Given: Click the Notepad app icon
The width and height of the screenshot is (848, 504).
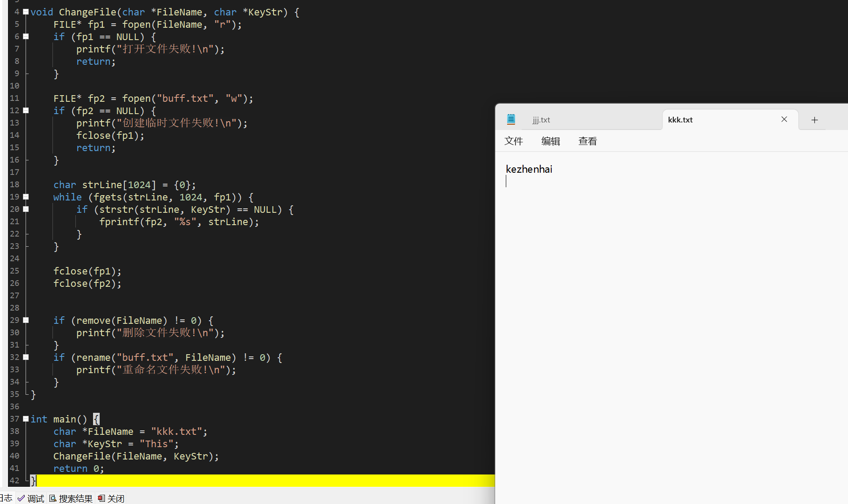Looking at the screenshot, I should 511,119.
